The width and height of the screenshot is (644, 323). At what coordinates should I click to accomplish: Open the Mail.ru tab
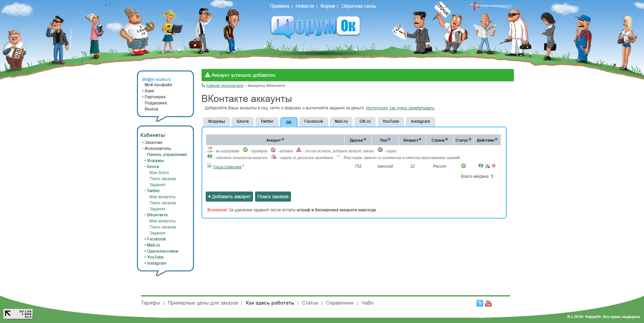pos(341,121)
